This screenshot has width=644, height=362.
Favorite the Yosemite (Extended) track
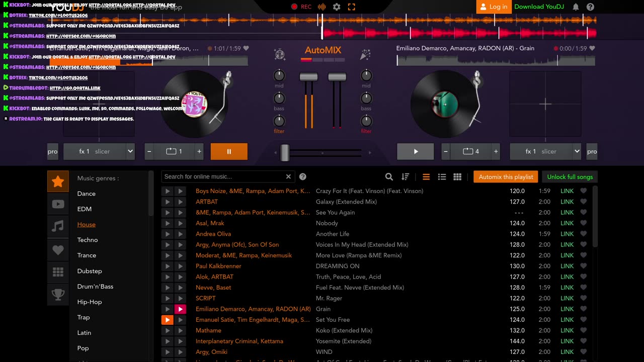(x=584, y=341)
